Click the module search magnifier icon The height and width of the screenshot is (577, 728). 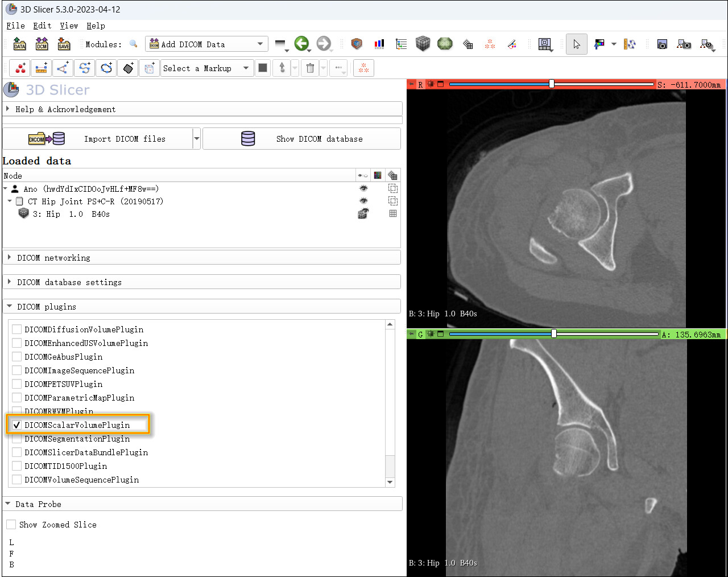tap(134, 44)
